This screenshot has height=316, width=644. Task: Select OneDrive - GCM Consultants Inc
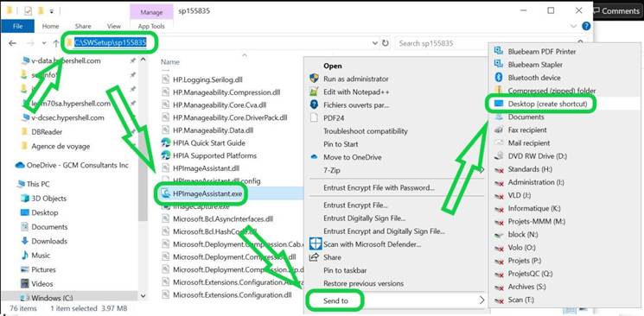[x=77, y=166]
